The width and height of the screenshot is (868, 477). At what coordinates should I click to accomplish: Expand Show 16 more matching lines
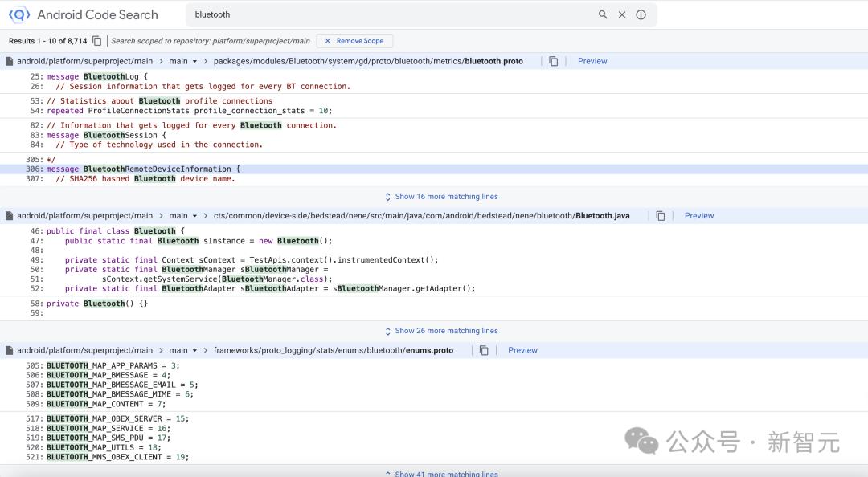pyautogui.click(x=441, y=197)
